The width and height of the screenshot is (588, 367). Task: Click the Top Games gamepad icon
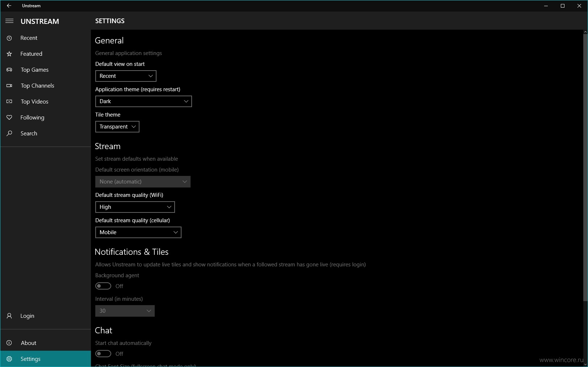pos(9,70)
